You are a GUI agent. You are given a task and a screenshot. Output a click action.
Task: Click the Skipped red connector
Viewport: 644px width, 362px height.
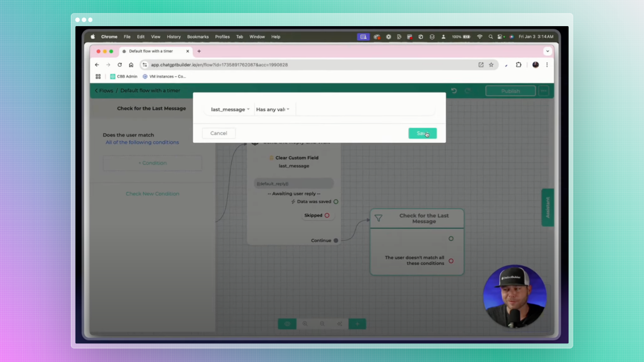(327, 215)
